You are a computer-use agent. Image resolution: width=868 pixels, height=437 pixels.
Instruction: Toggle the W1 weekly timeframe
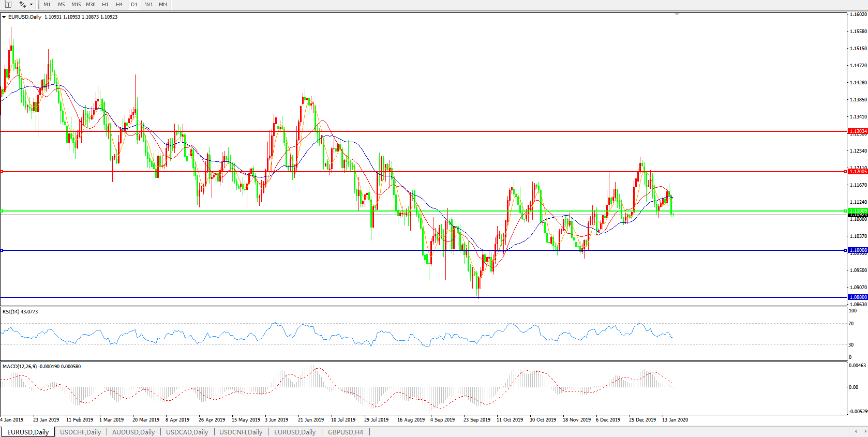[149, 4]
